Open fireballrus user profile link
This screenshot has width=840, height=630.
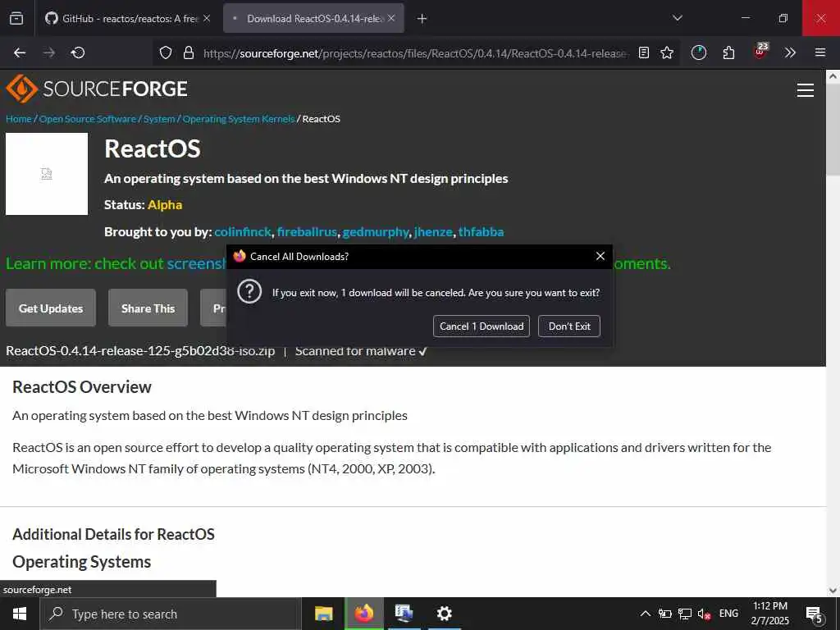click(x=307, y=232)
